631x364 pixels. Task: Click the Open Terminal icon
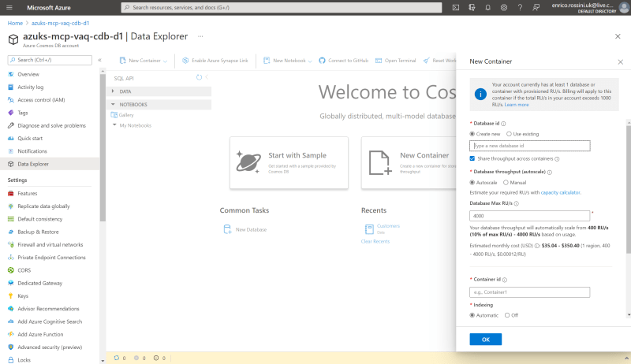click(x=379, y=61)
